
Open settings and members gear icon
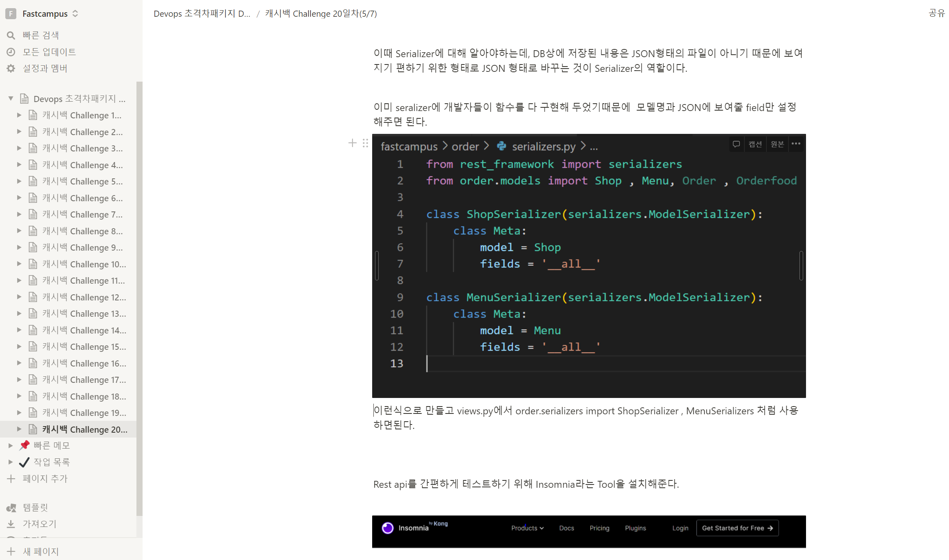11,68
